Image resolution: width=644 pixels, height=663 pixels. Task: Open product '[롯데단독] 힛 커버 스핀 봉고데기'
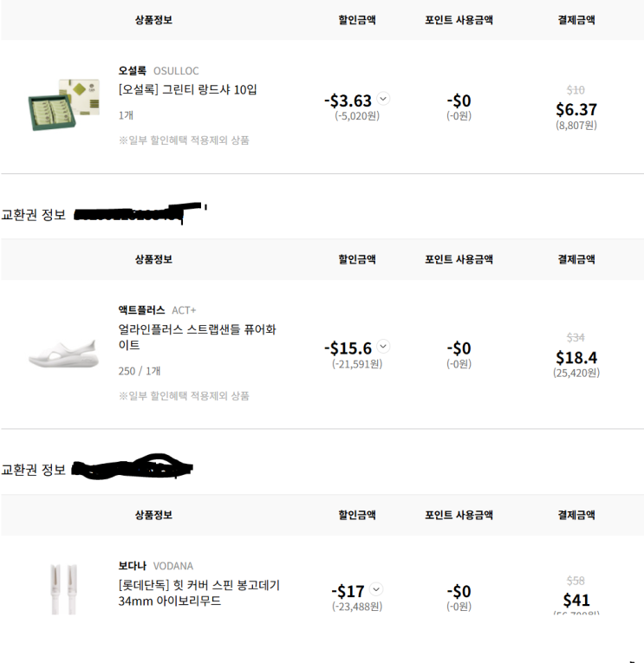coord(198,593)
